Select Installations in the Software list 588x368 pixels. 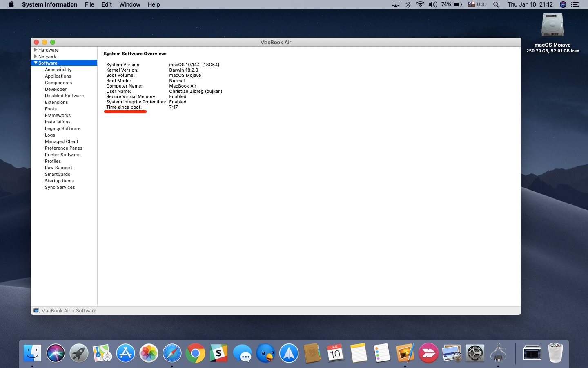pos(58,122)
